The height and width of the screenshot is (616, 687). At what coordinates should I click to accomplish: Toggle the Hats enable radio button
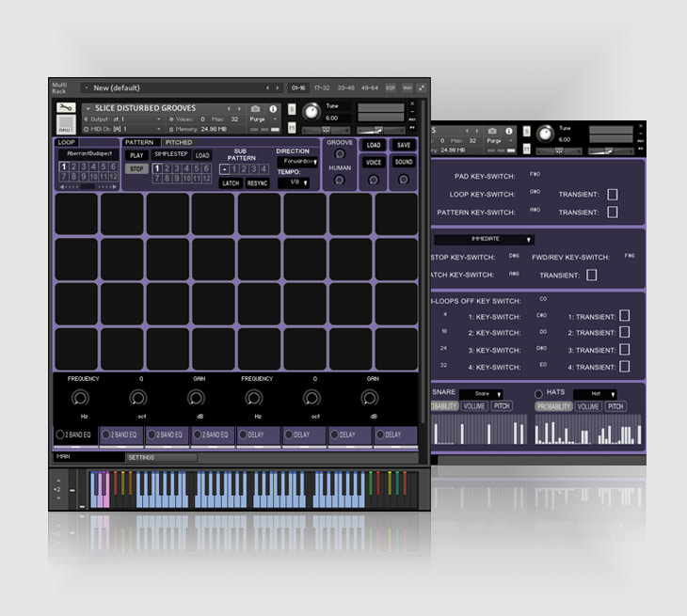click(x=539, y=394)
